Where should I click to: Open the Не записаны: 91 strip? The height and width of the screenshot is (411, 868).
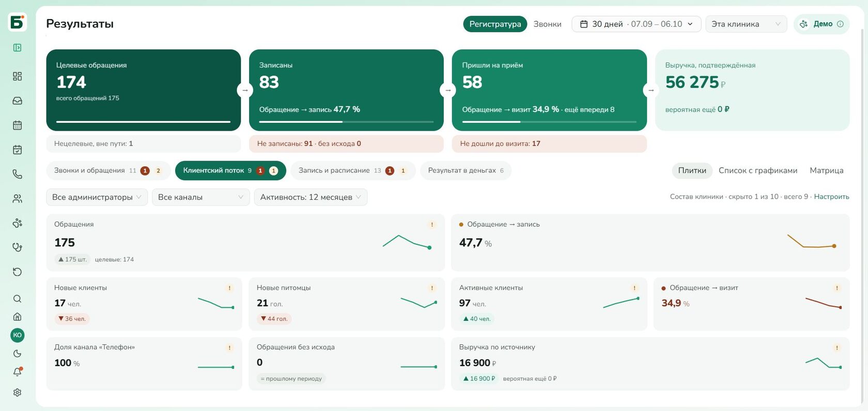[346, 144]
